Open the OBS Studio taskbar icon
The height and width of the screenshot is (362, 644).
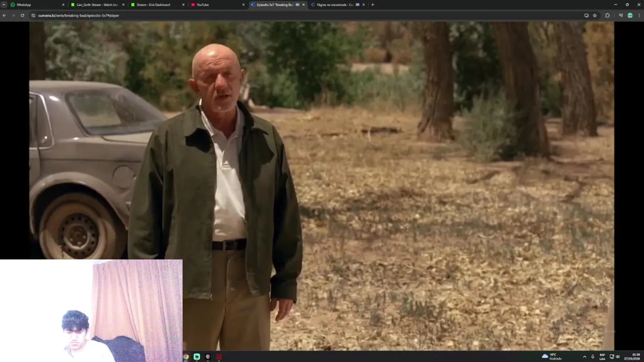[208, 357]
